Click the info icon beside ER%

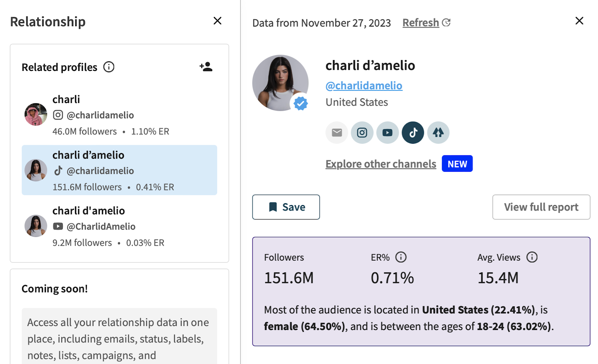(x=401, y=257)
